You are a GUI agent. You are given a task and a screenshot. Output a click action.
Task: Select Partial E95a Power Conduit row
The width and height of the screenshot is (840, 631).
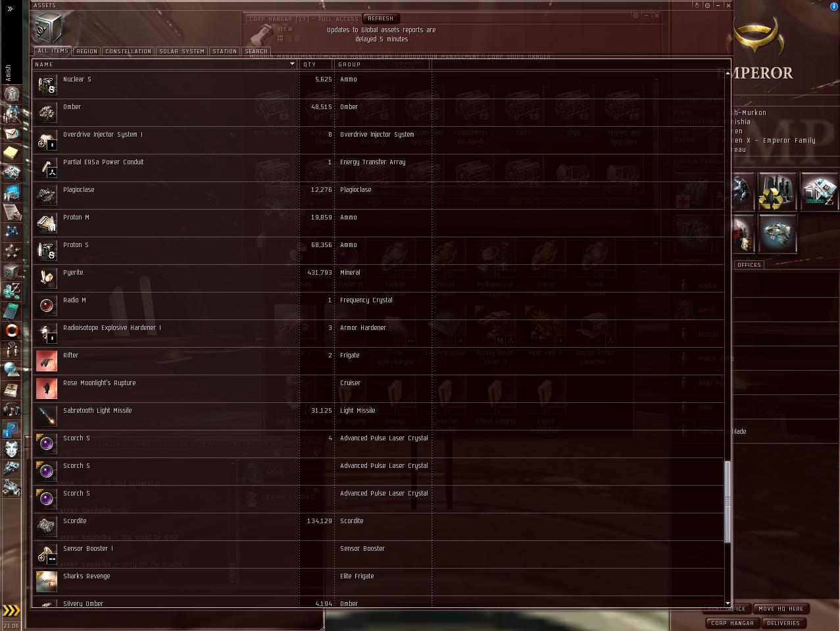tap(378, 168)
